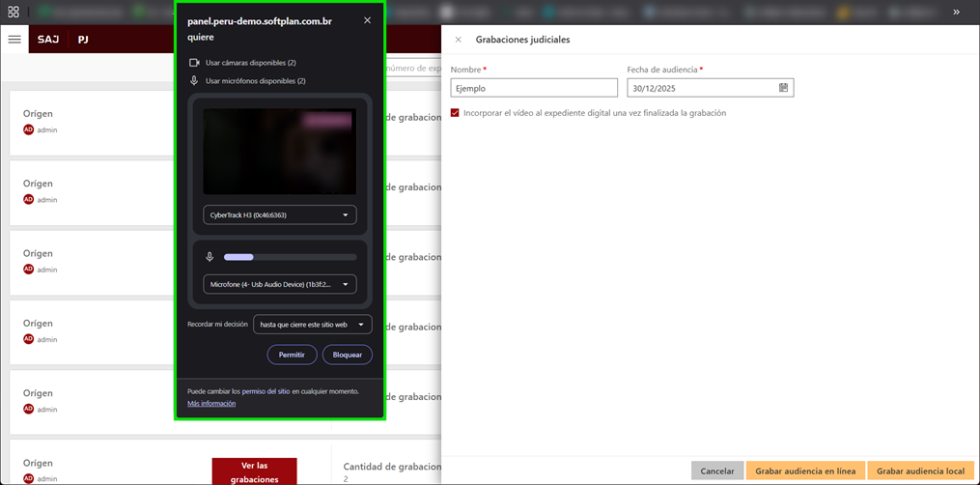
Task: Expand the Recordar mi decisión dropdown
Action: [x=312, y=325]
